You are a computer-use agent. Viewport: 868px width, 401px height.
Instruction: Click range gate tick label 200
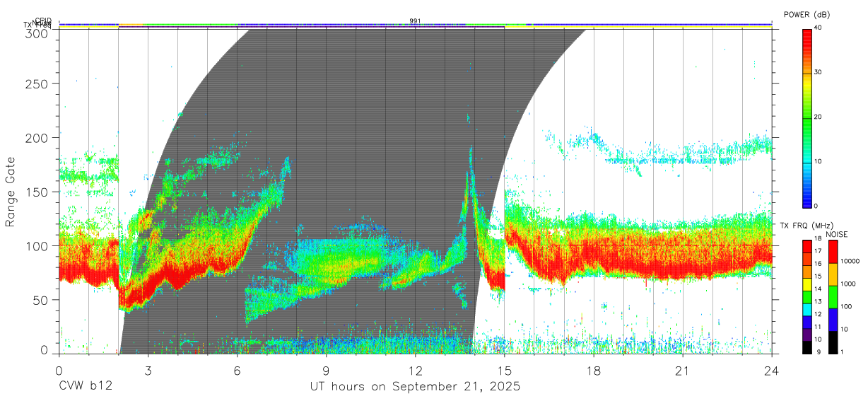point(38,138)
